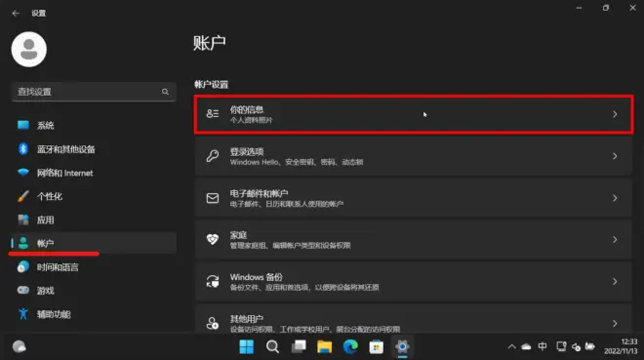The height and width of the screenshot is (360, 644).
Task: Open the Windows 备份 card
Action: [x=414, y=282]
